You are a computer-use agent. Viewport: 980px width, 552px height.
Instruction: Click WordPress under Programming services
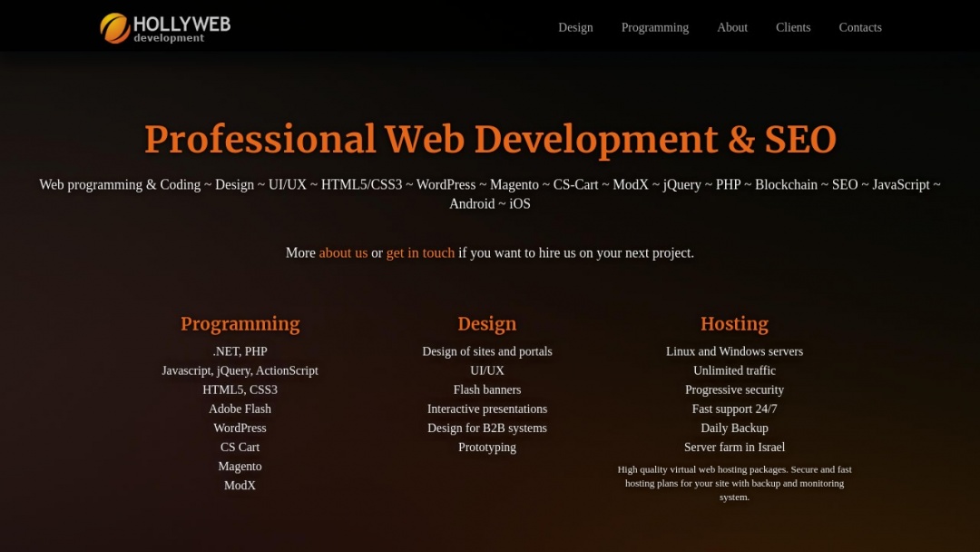[x=240, y=428]
